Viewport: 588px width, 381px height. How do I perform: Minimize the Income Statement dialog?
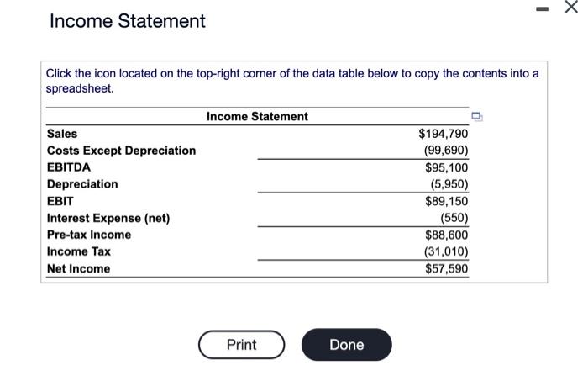(542, 8)
